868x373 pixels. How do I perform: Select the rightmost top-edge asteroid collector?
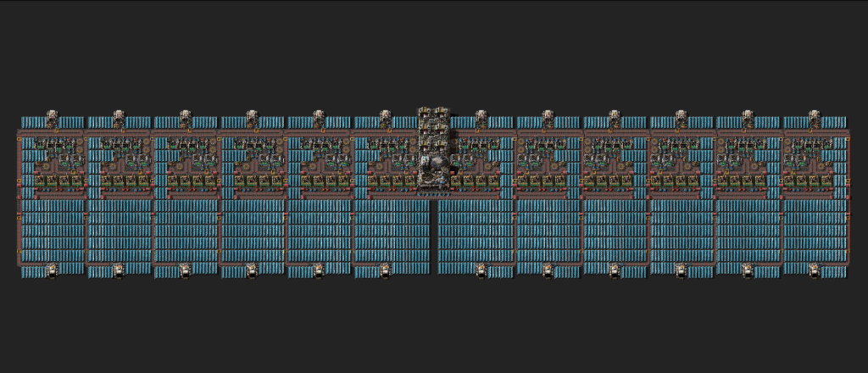pyautogui.click(x=814, y=119)
